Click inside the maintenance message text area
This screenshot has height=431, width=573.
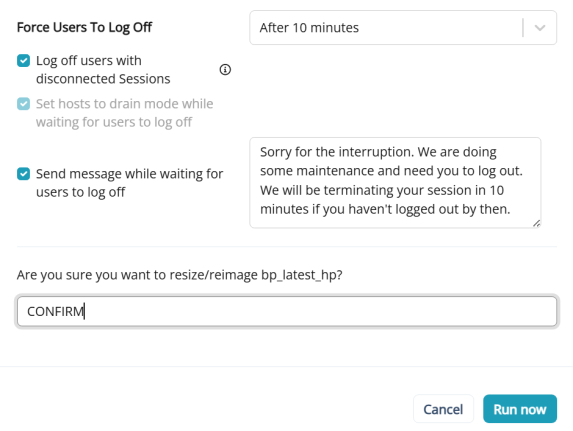395,183
